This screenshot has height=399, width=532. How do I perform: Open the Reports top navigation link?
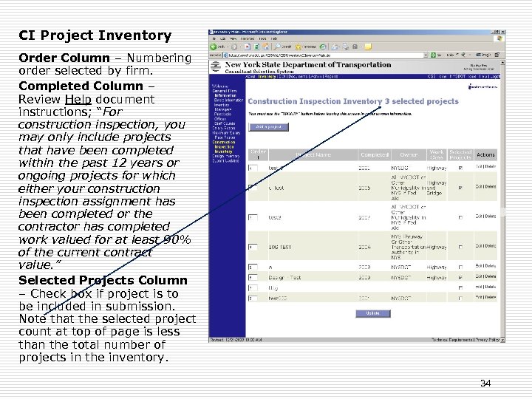331,76
